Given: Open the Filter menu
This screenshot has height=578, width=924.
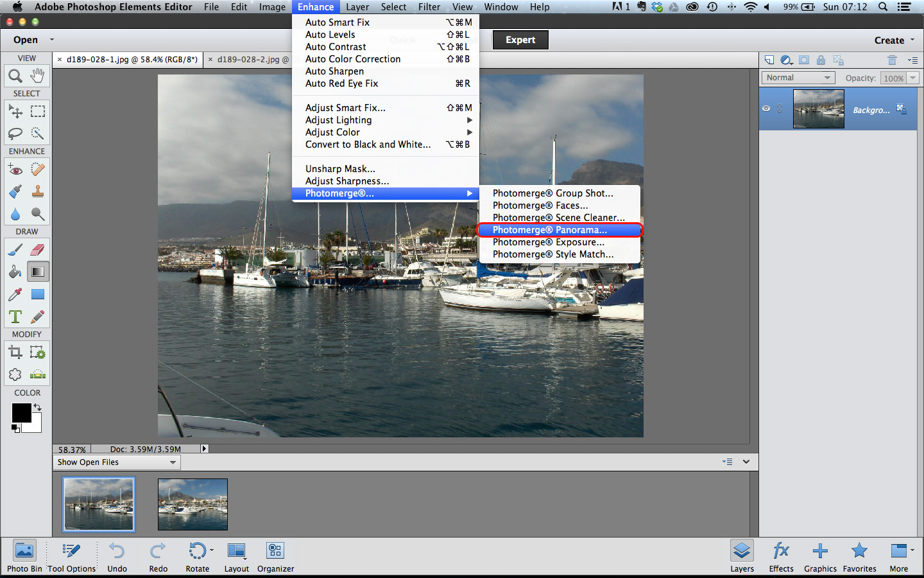Looking at the screenshot, I should coord(429,7).
